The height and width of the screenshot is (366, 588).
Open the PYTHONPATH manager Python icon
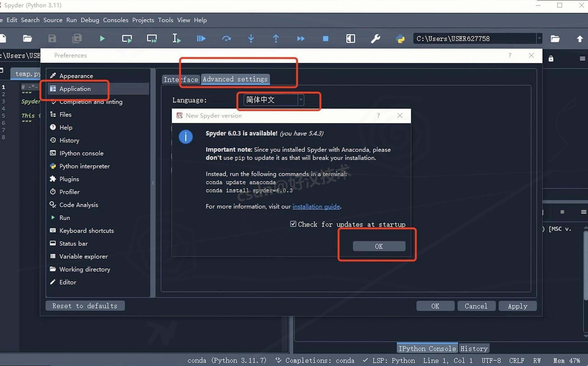[400, 38]
